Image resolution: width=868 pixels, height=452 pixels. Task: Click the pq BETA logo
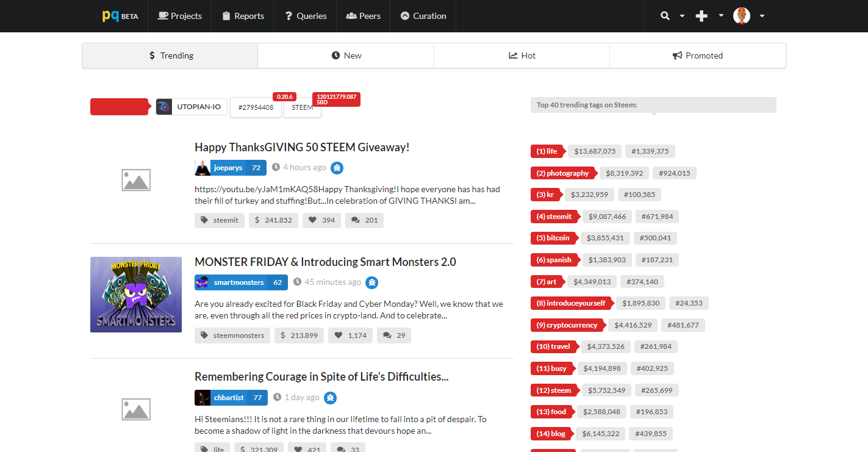pos(120,16)
